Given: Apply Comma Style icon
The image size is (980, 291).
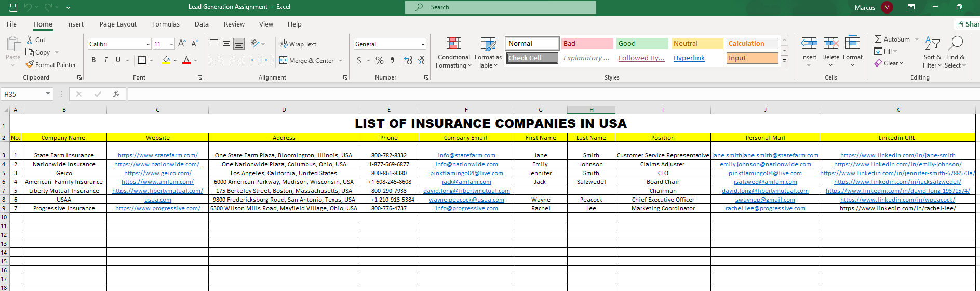Looking at the screenshot, I should click(392, 60).
